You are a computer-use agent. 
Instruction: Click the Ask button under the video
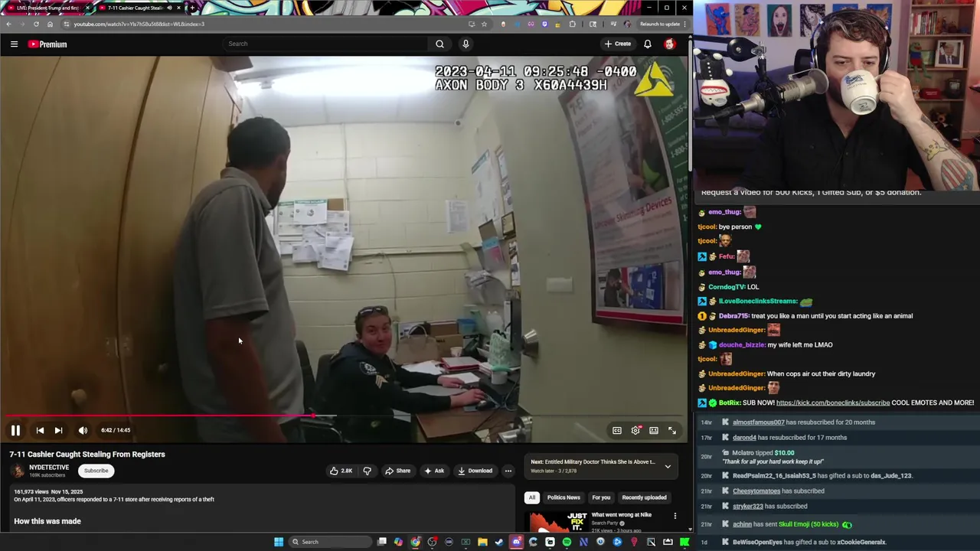tap(434, 471)
